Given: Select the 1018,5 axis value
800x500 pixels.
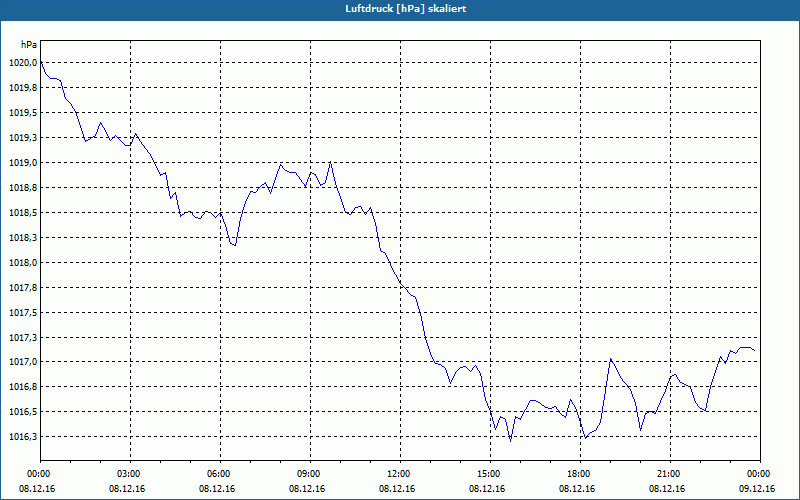Looking at the screenshot, I should [x=23, y=213].
